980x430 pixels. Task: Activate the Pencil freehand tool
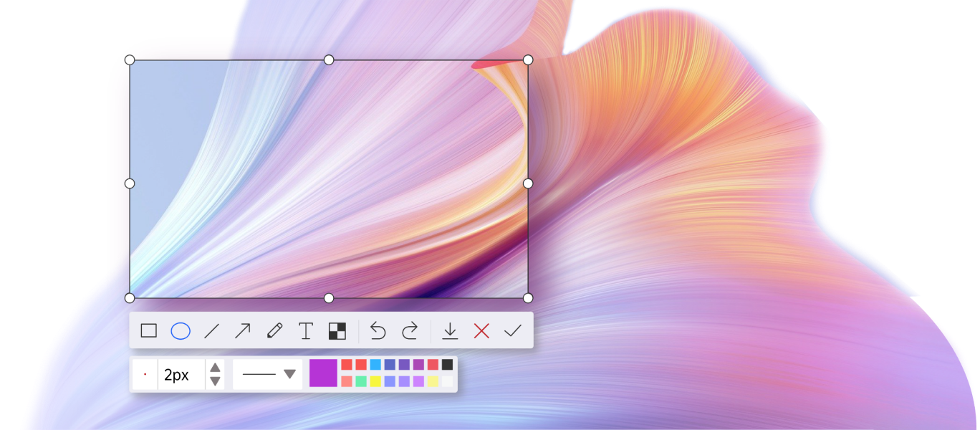click(x=274, y=330)
